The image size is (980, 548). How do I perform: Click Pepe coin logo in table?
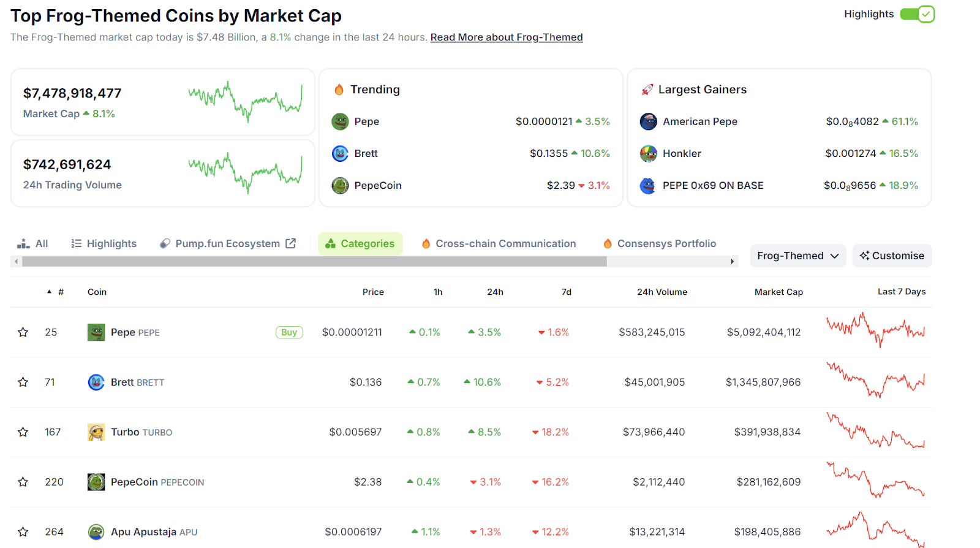[x=96, y=332]
